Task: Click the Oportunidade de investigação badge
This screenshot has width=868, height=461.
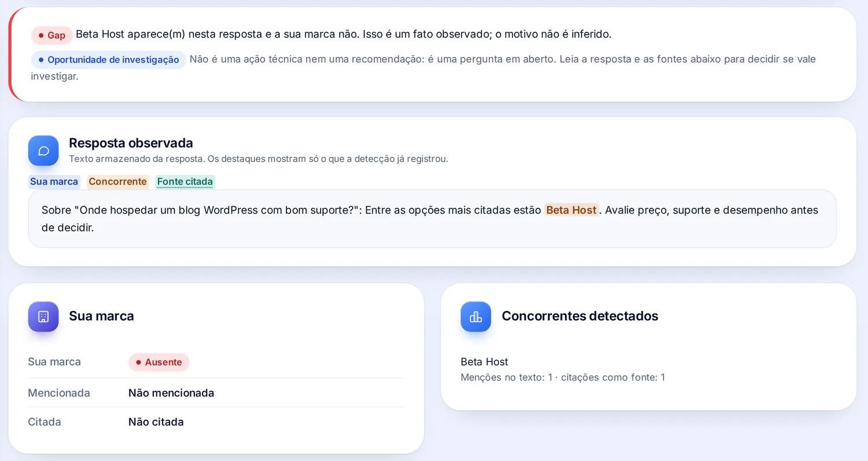Action: [109, 60]
